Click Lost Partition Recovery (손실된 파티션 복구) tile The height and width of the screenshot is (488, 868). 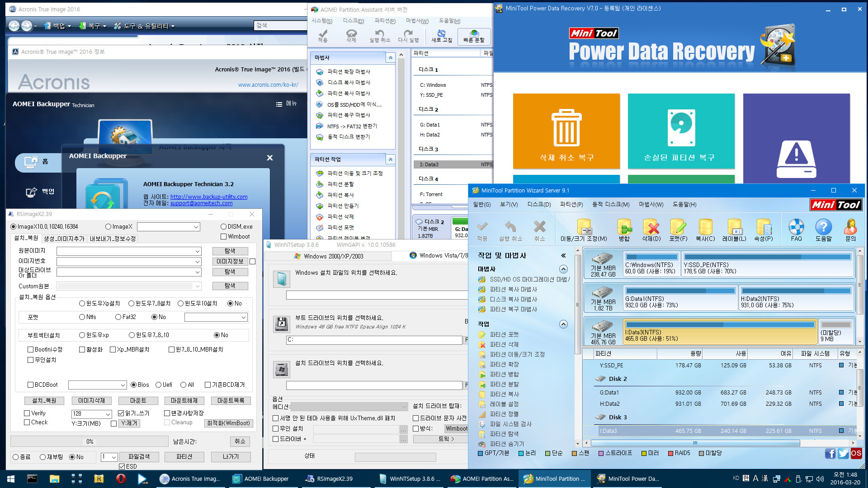(x=681, y=131)
